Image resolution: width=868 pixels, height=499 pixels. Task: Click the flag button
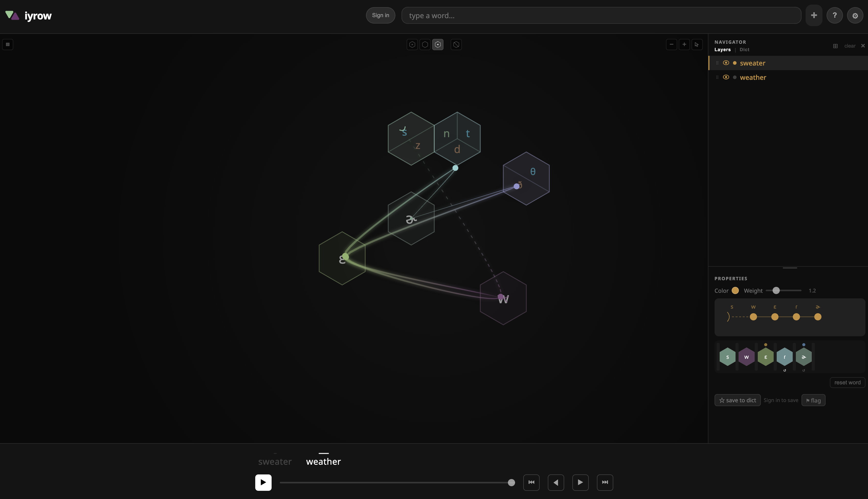pos(813,400)
